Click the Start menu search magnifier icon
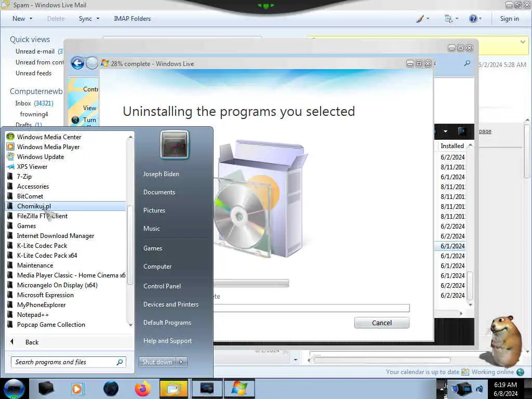Image resolution: width=532 pixels, height=399 pixels. pyautogui.click(x=120, y=362)
